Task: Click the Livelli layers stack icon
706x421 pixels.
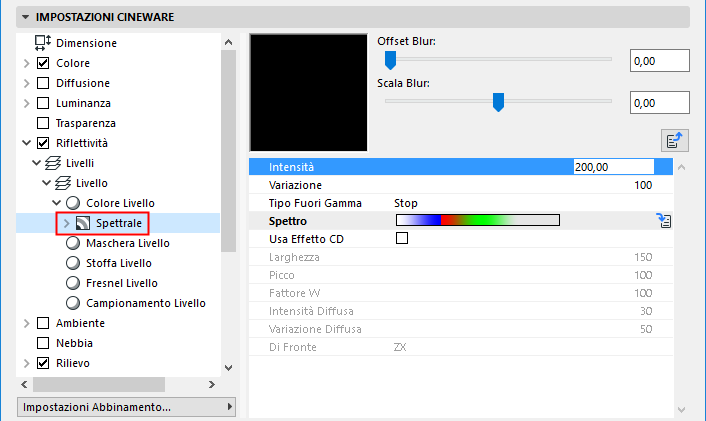Action: [x=53, y=163]
